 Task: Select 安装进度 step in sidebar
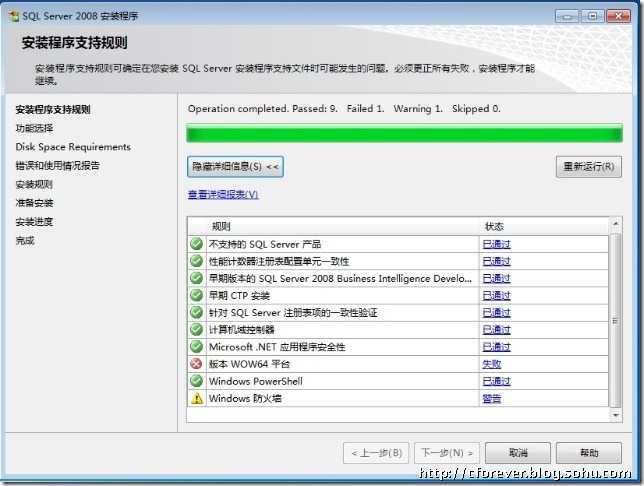tap(34, 222)
